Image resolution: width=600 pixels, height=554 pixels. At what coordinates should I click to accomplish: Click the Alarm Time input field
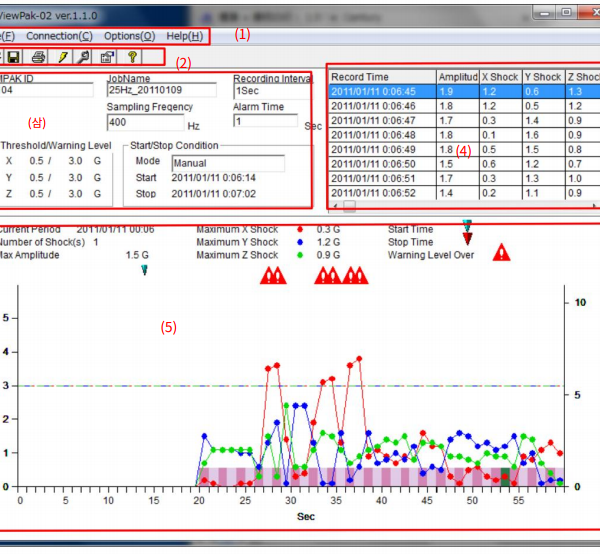tap(265, 121)
